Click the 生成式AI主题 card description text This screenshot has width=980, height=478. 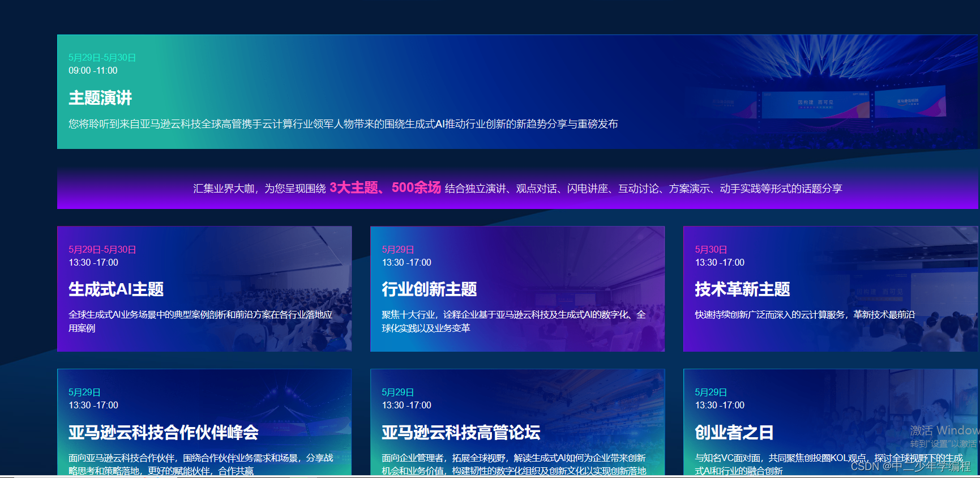tap(200, 321)
